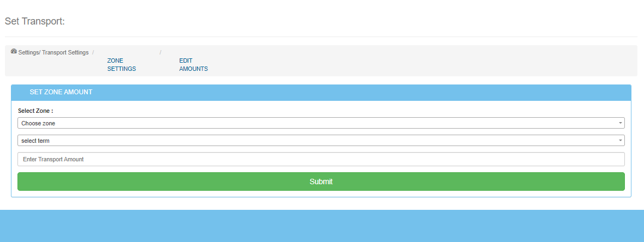This screenshot has height=242, width=644.
Task: Click the slash separator before EDIT AMOUNTS
Action: tap(160, 52)
